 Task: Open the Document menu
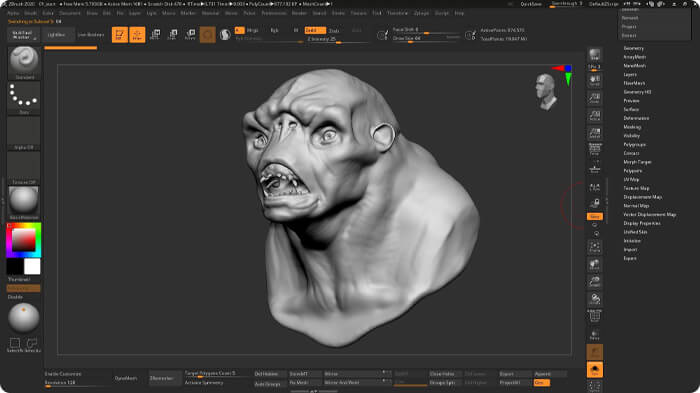click(x=70, y=13)
